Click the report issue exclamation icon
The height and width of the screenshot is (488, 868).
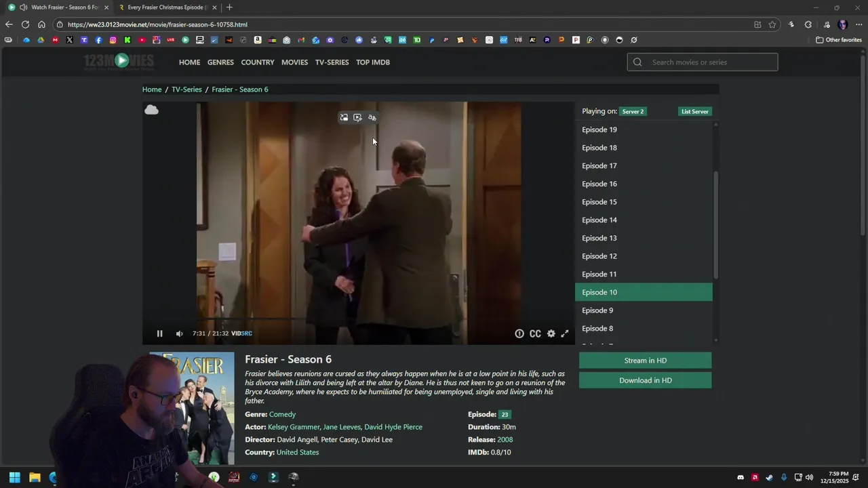pyautogui.click(x=519, y=333)
